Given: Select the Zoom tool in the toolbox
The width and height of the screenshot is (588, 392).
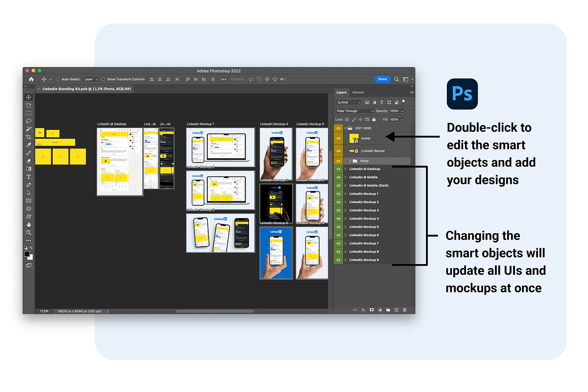Looking at the screenshot, I should (x=29, y=232).
